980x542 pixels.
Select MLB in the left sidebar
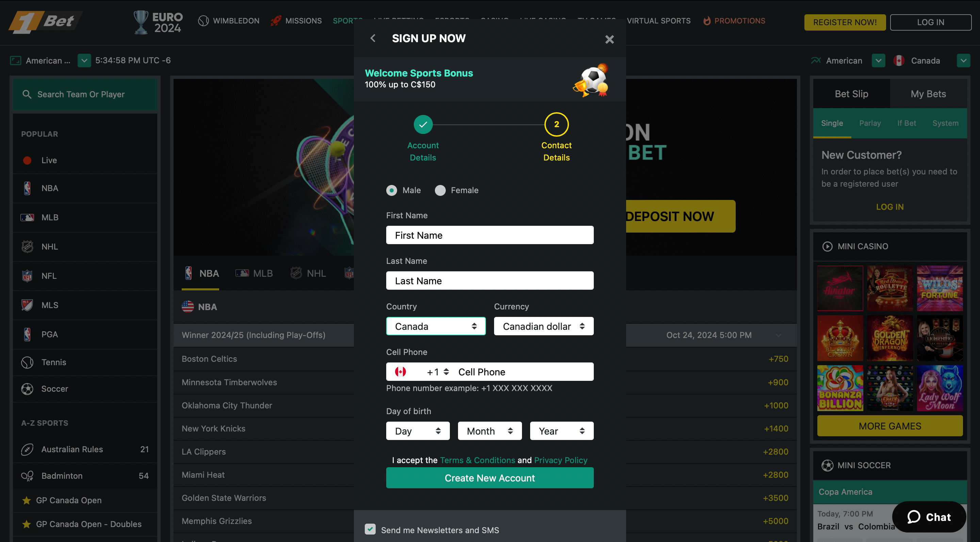click(x=49, y=217)
